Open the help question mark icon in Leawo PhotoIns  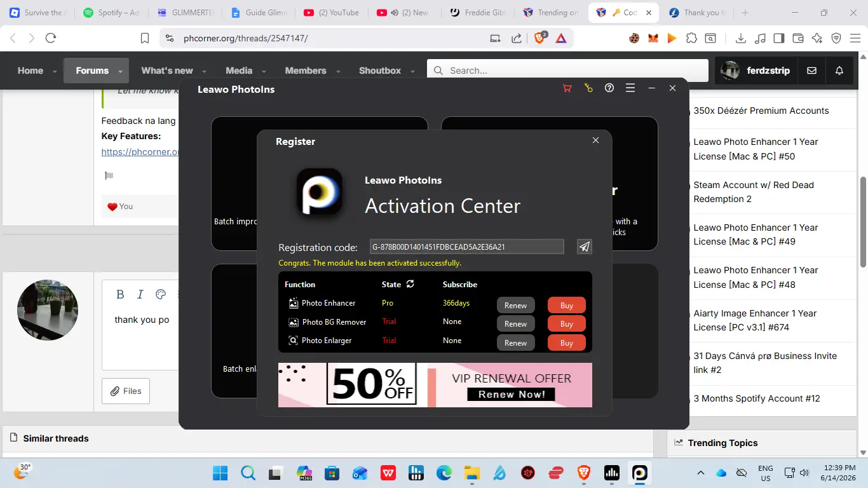(x=609, y=88)
